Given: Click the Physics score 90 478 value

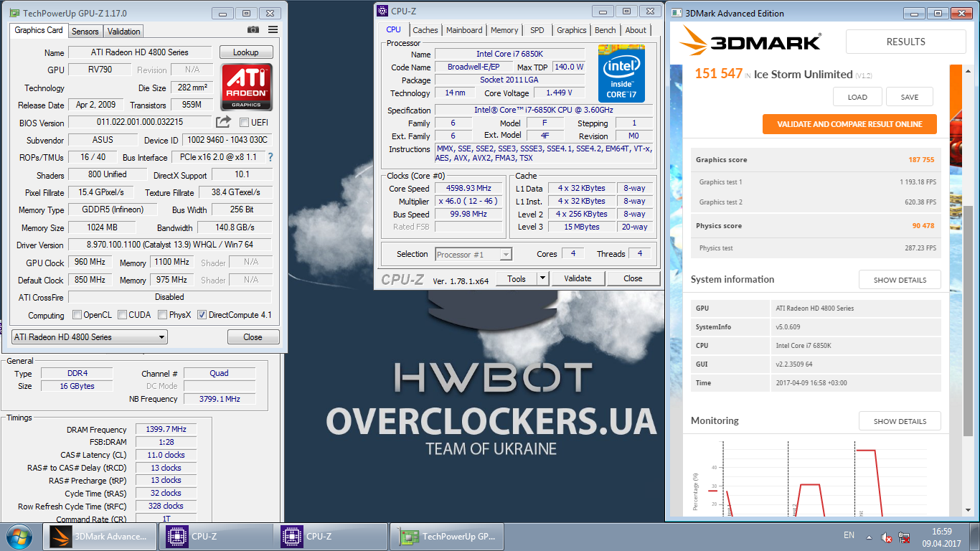Looking at the screenshot, I should [x=923, y=226].
